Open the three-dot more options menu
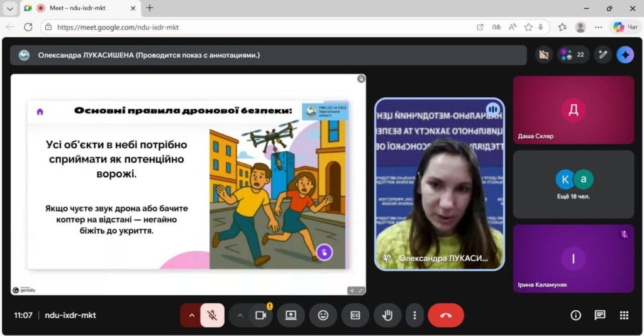644x336 pixels. pyautogui.click(x=414, y=315)
